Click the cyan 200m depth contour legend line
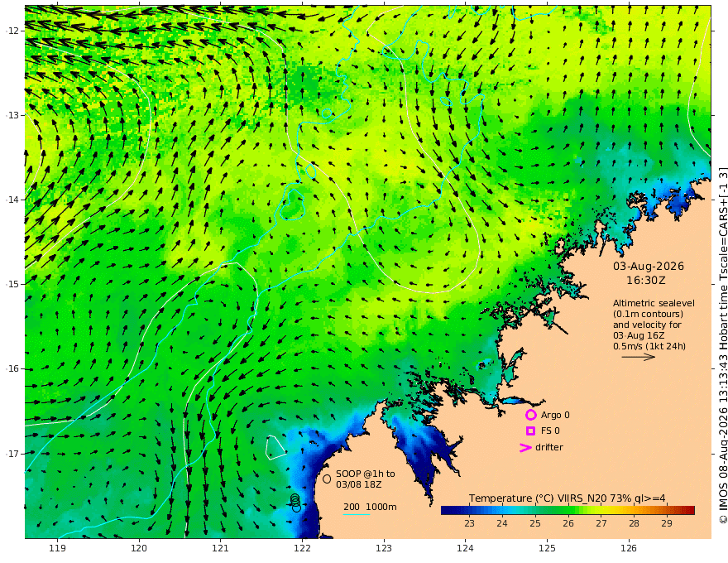Viewport: 728px width, 563px height. (x=356, y=514)
